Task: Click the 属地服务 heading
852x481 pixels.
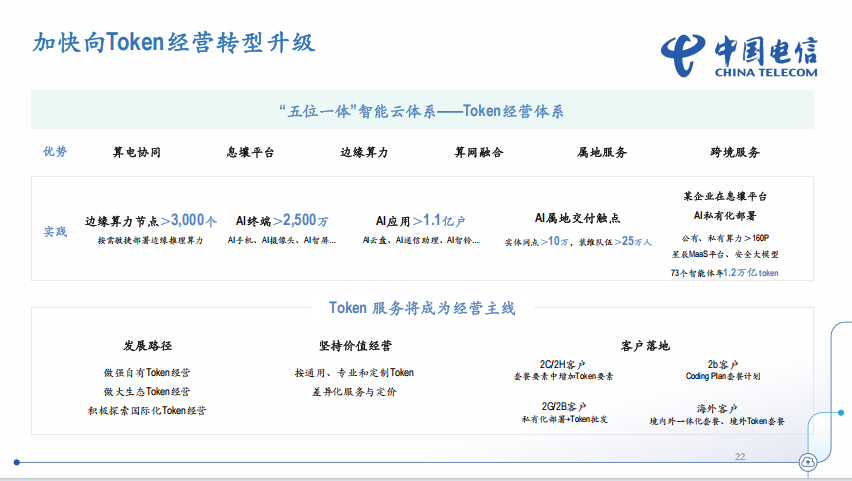Action: pyautogui.click(x=602, y=153)
